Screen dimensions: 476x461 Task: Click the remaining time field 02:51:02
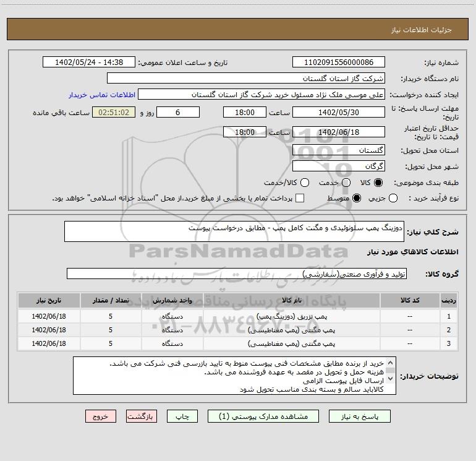114,112
